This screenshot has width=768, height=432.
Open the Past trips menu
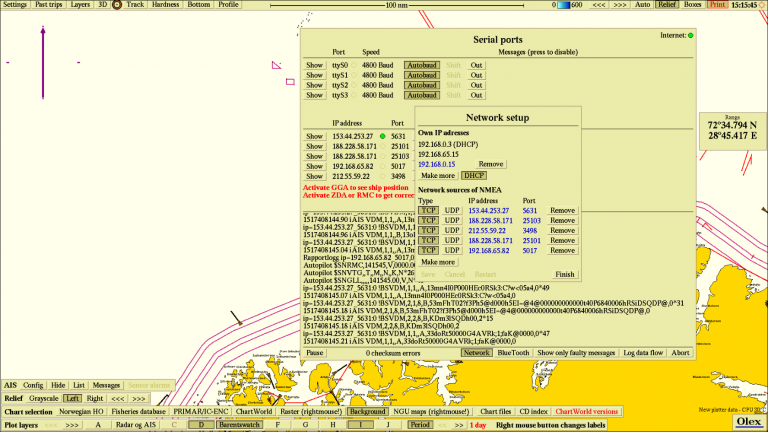coord(48,4)
